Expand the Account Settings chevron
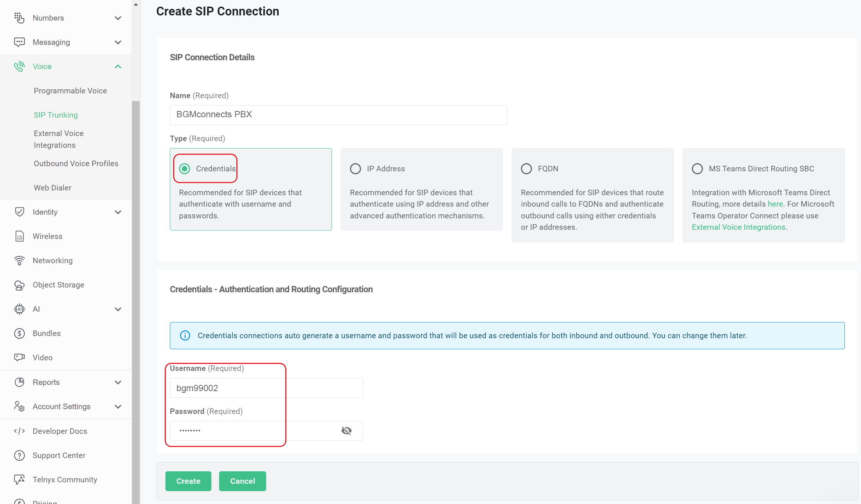This screenshot has width=861, height=504. [x=118, y=407]
